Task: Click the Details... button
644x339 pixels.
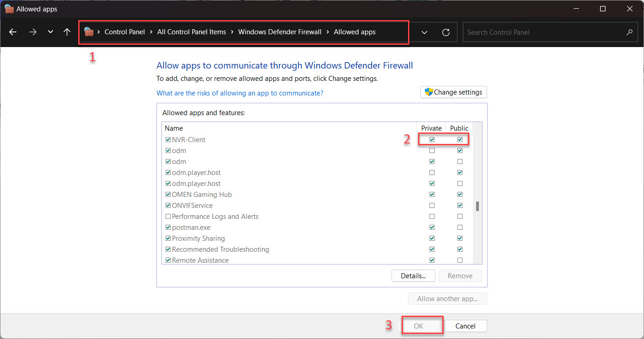Action: pos(413,275)
